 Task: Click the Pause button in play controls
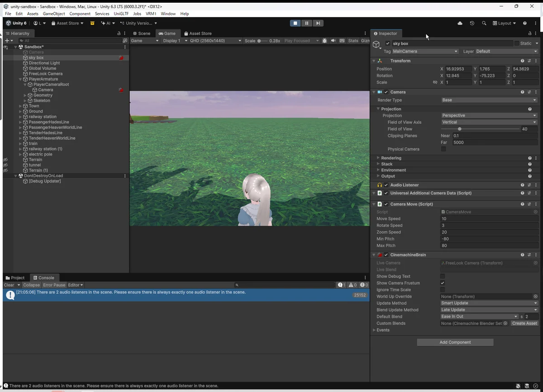click(307, 23)
